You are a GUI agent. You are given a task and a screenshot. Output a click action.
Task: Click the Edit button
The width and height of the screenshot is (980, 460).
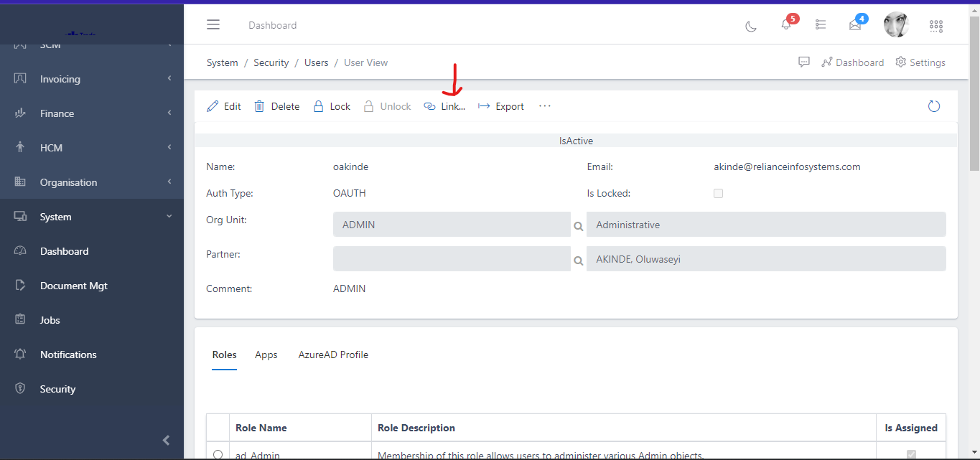pos(224,106)
